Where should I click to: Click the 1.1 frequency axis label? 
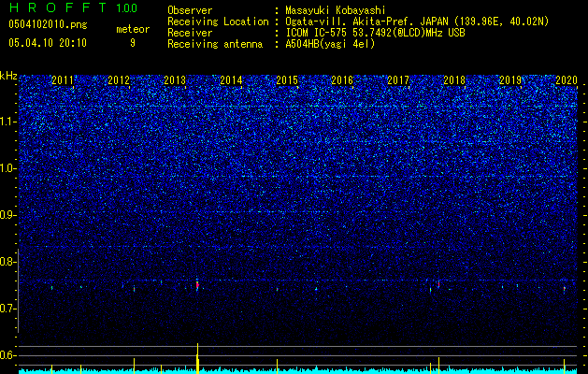[8, 122]
